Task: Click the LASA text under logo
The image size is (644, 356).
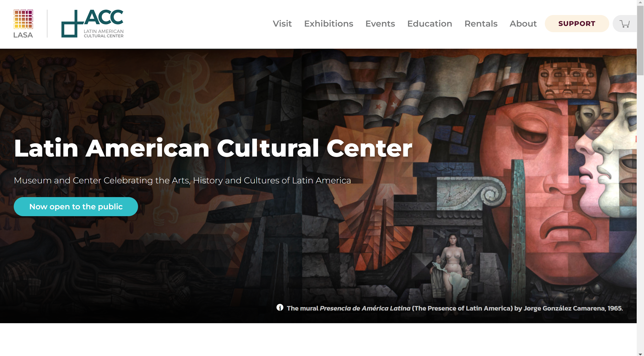Action: pyautogui.click(x=23, y=35)
